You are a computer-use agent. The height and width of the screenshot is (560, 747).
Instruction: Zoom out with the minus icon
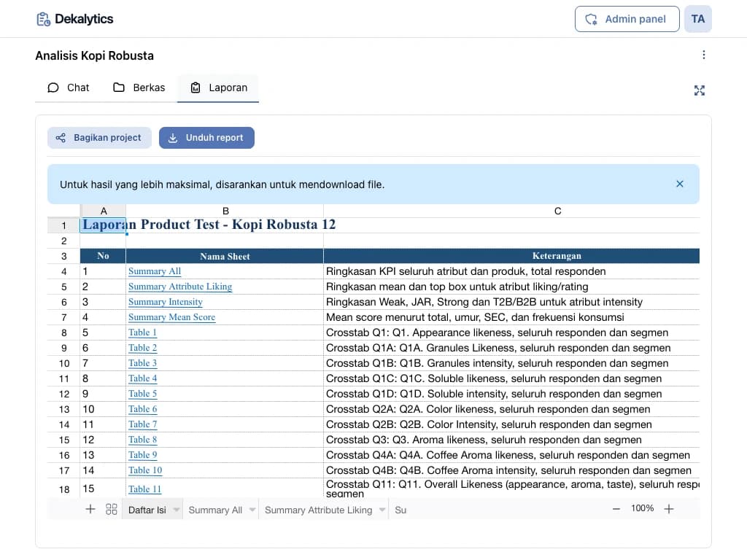pos(616,508)
